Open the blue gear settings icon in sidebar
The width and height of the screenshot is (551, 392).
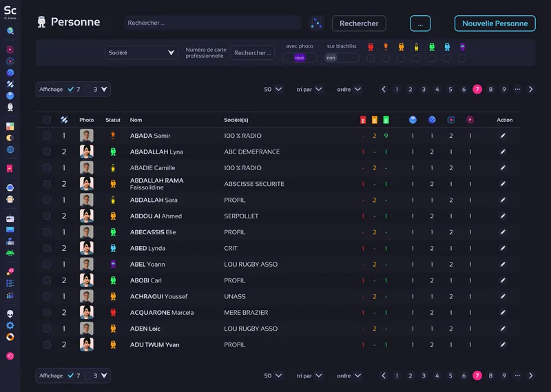click(10, 325)
